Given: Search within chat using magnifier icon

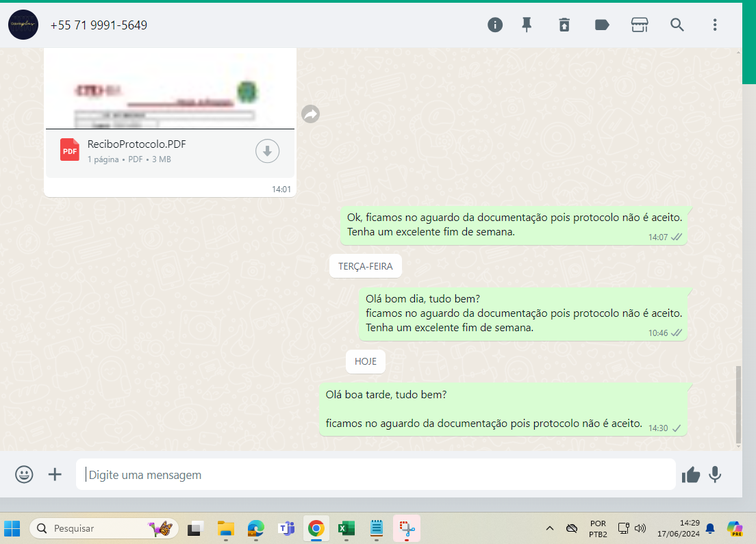Looking at the screenshot, I should coord(677,25).
